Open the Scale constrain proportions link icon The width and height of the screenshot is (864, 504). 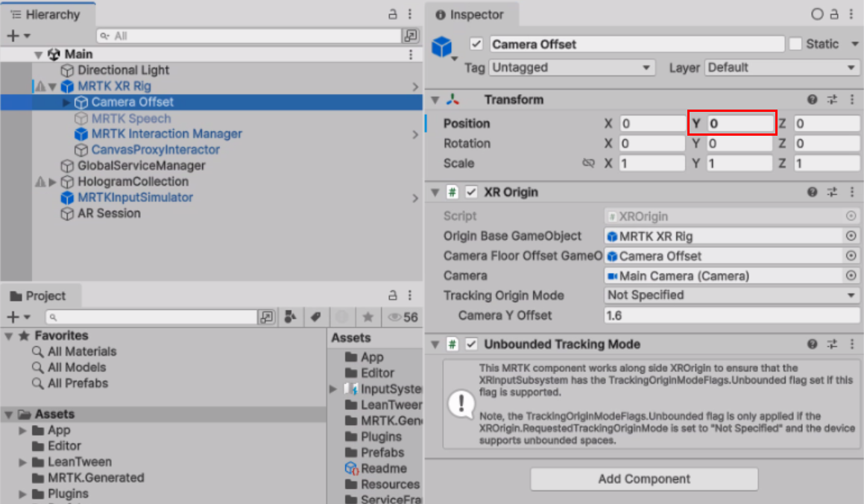coord(588,163)
